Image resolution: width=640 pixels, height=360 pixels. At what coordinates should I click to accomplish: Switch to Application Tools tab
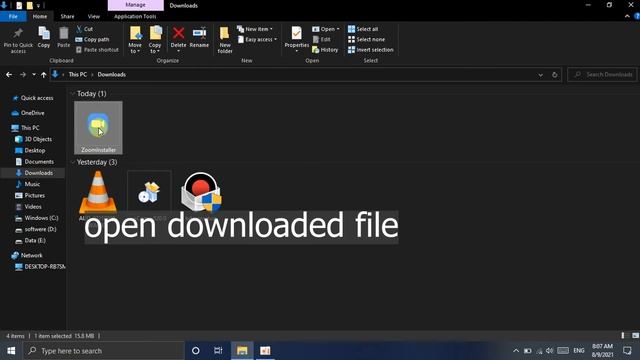click(x=135, y=16)
